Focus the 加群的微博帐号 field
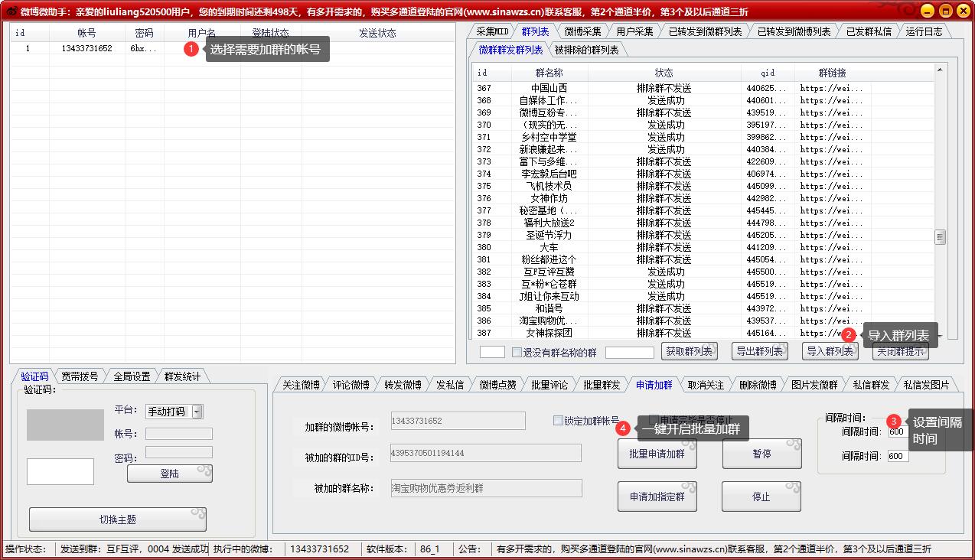 tap(458, 421)
